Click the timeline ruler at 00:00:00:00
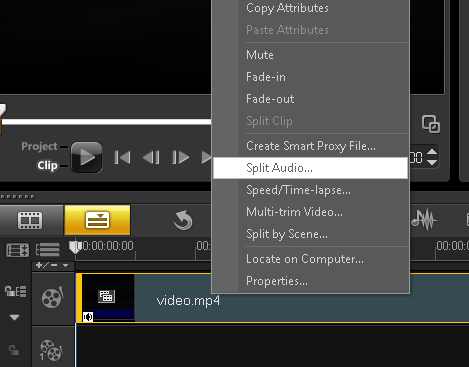 (108, 246)
